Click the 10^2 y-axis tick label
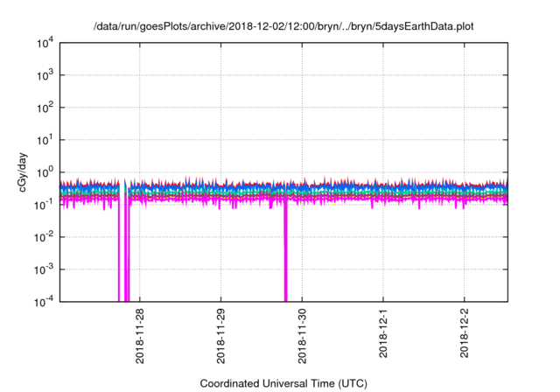Screen dimensions: 560x392 click(x=45, y=108)
